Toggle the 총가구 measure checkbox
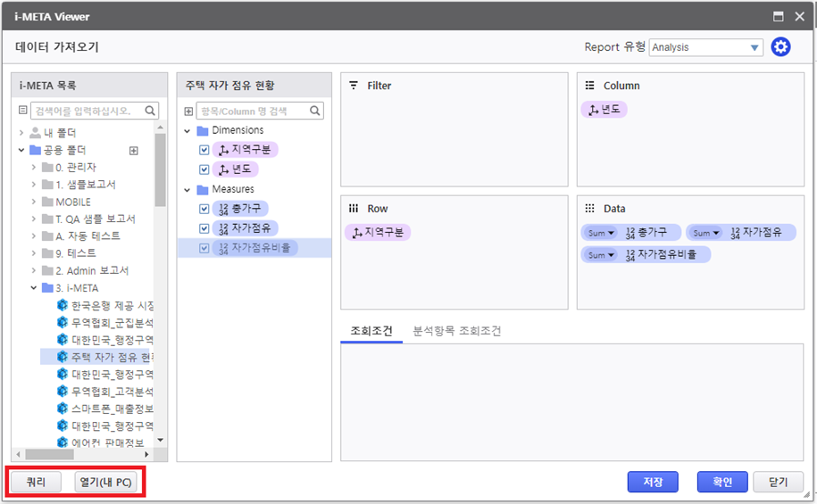The width and height of the screenshot is (817, 504). (204, 209)
